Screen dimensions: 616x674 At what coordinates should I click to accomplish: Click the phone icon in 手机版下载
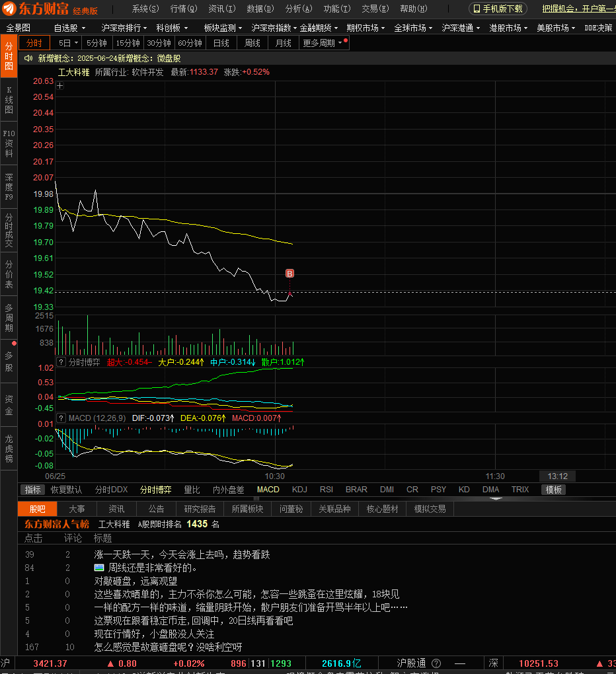click(477, 9)
